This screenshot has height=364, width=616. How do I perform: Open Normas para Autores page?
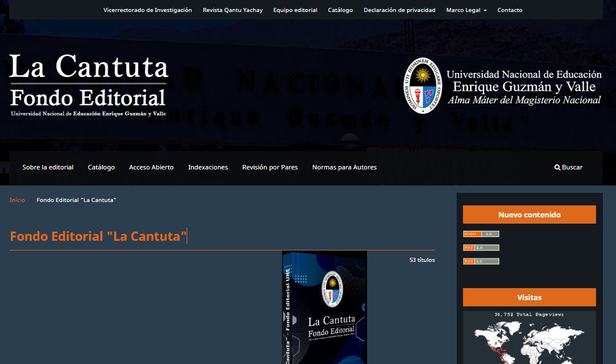point(344,167)
